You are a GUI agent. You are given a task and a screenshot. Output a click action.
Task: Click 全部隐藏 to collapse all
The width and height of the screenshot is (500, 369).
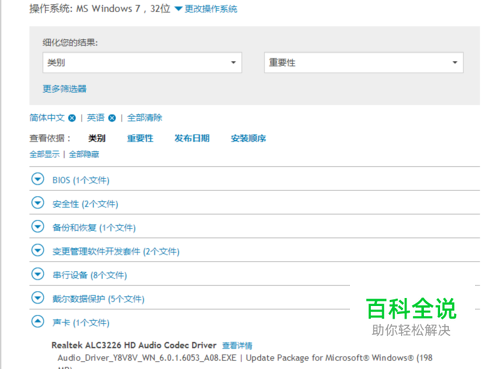(x=84, y=154)
